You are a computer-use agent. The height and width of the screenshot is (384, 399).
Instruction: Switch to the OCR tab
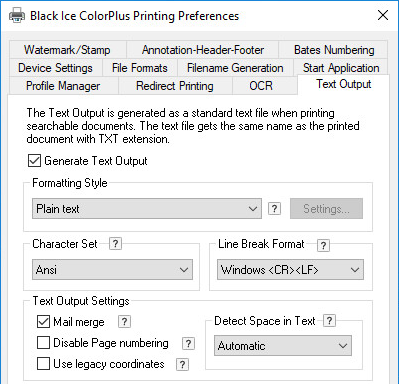(x=261, y=86)
